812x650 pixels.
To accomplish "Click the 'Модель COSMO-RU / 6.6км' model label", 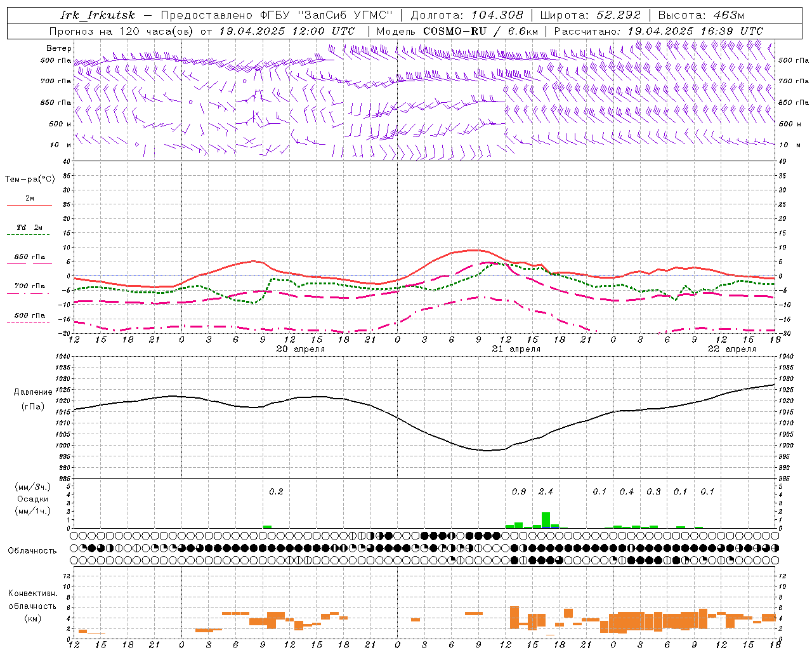I will 457,31.
